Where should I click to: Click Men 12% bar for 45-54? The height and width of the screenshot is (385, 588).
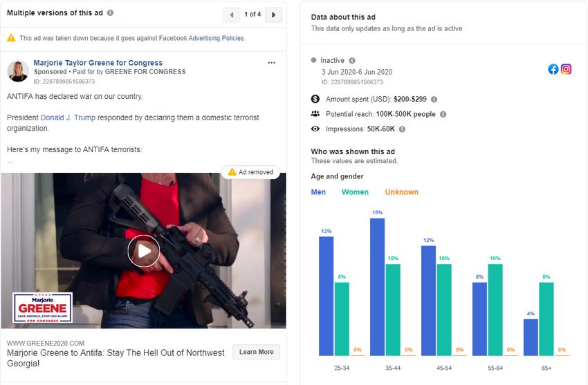[x=429, y=301]
